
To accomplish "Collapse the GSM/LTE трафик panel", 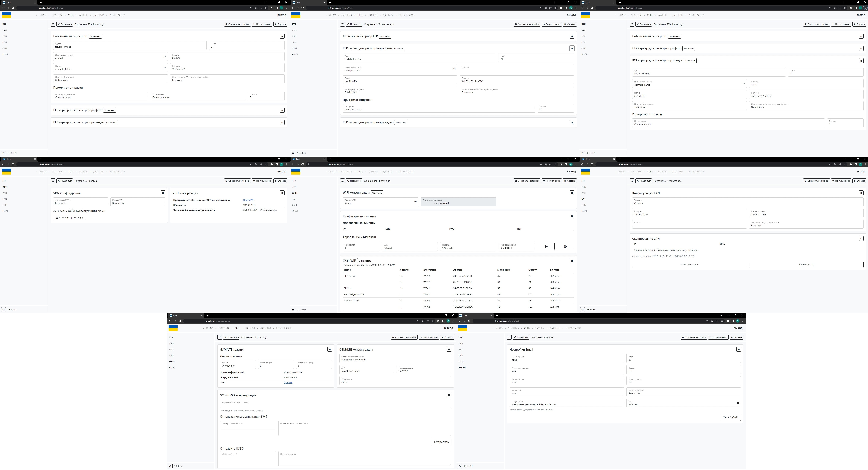I will pos(329,349).
